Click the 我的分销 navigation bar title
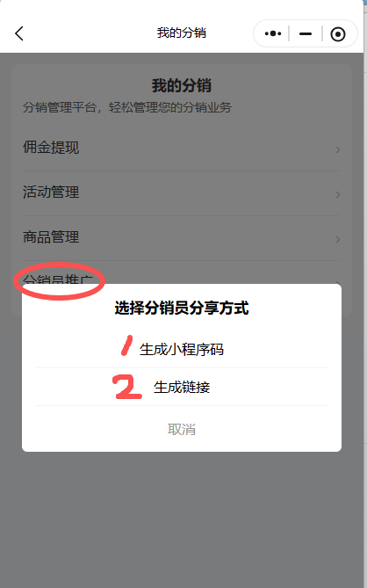The height and width of the screenshot is (588, 367). (x=182, y=33)
